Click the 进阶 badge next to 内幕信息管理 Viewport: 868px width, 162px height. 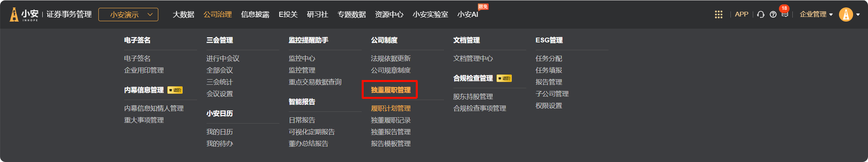[x=175, y=90]
